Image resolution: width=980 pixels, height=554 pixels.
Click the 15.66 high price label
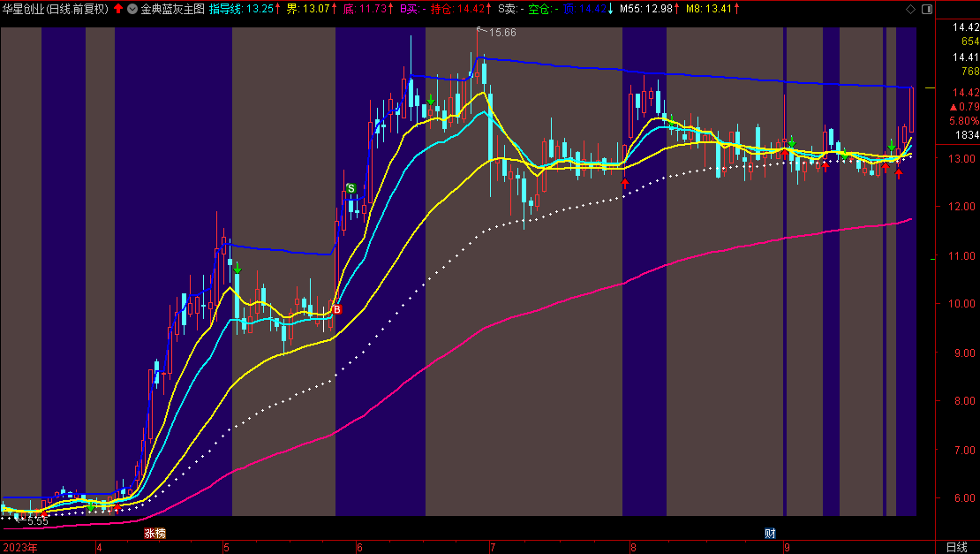[x=502, y=33]
